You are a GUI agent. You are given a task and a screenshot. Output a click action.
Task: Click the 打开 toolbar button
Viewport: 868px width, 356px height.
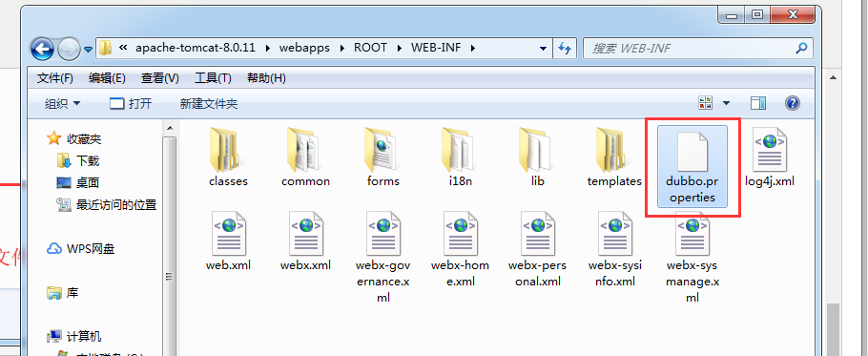[131, 103]
